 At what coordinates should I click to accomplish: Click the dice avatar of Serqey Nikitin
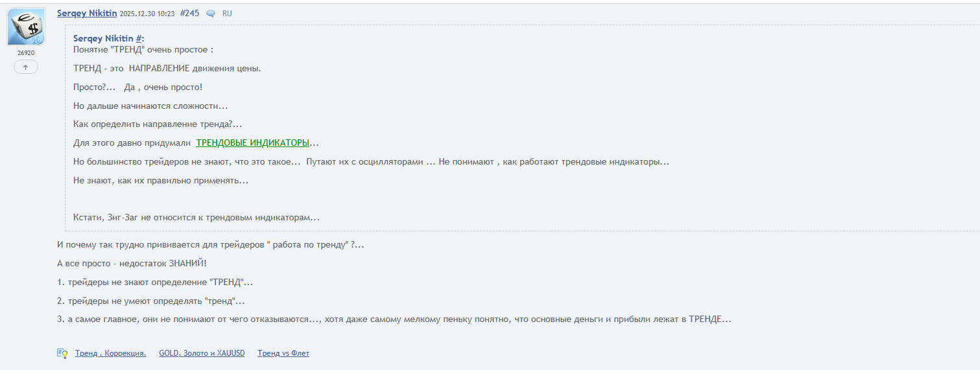[26, 27]
